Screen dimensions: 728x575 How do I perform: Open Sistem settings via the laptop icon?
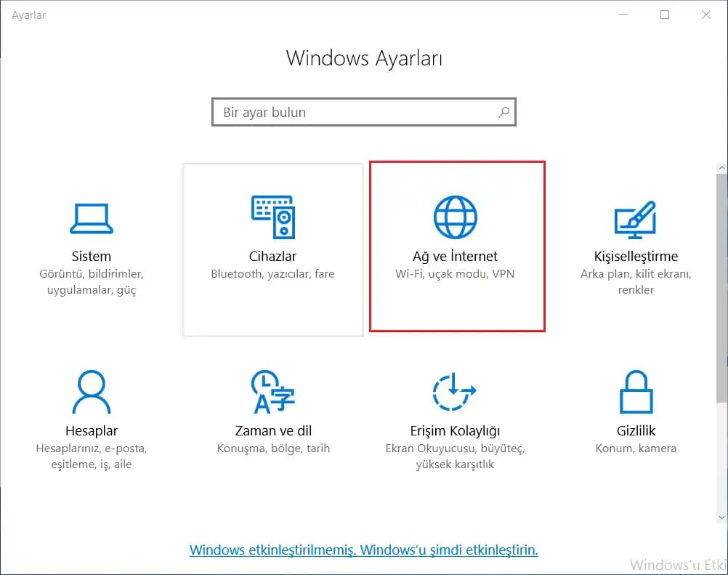pyautogui.click(x=92, y=217)
